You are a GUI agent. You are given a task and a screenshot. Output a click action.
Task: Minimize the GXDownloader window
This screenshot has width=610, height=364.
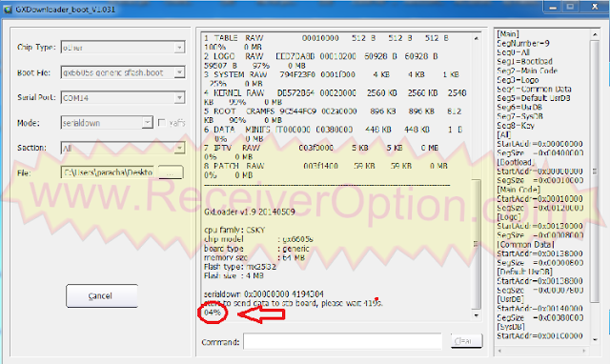(x=553, y=7)
